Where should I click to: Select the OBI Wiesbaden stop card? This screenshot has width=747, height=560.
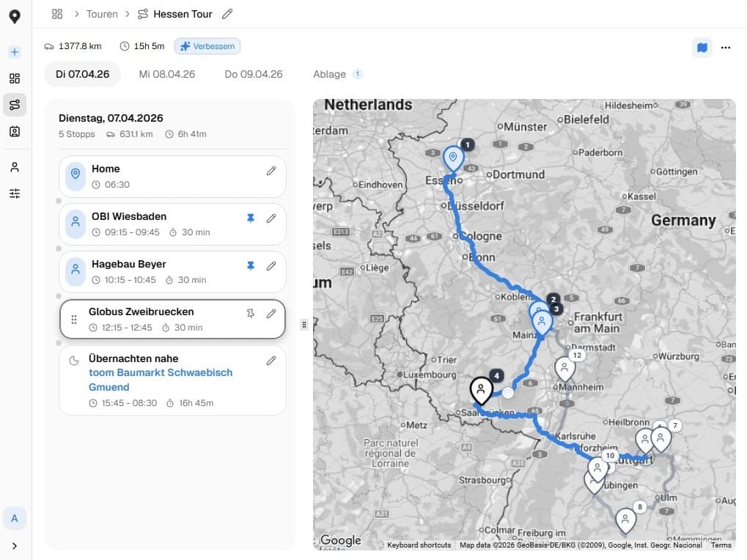pyautogui.click(x=172, y=224)
